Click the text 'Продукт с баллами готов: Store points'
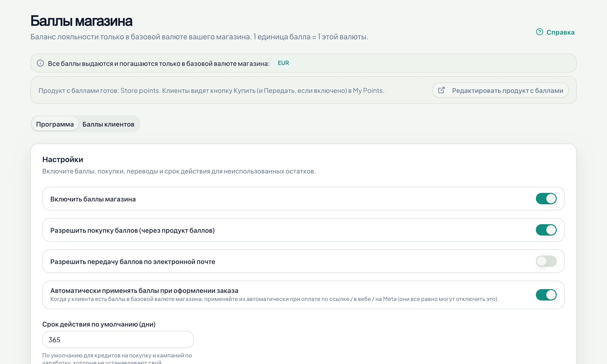The image size is (607, 364). (99, 91)
